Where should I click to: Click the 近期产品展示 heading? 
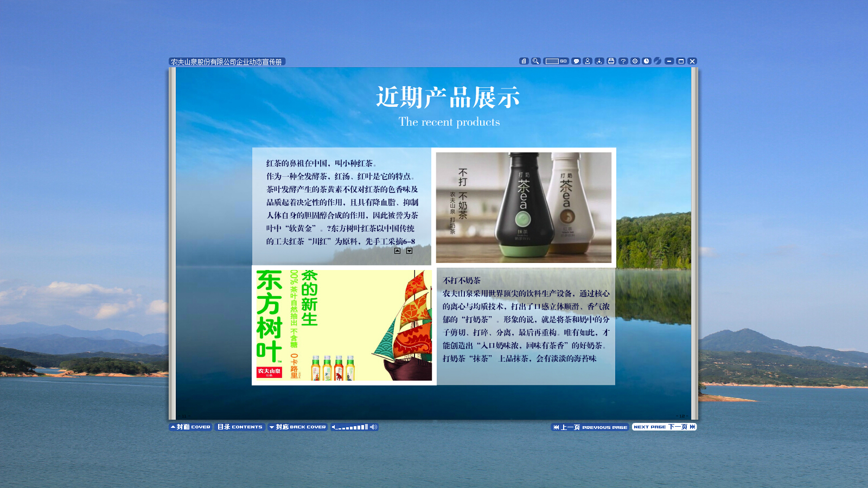point(448,98)
